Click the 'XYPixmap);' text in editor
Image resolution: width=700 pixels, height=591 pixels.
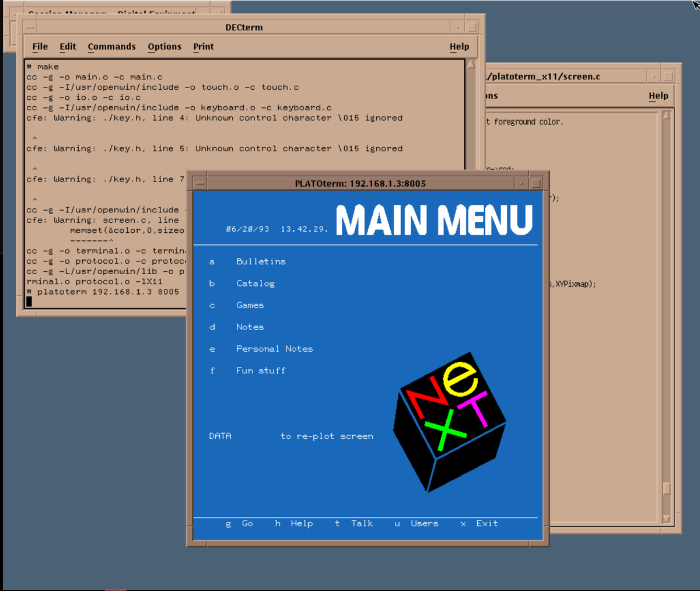575,284
